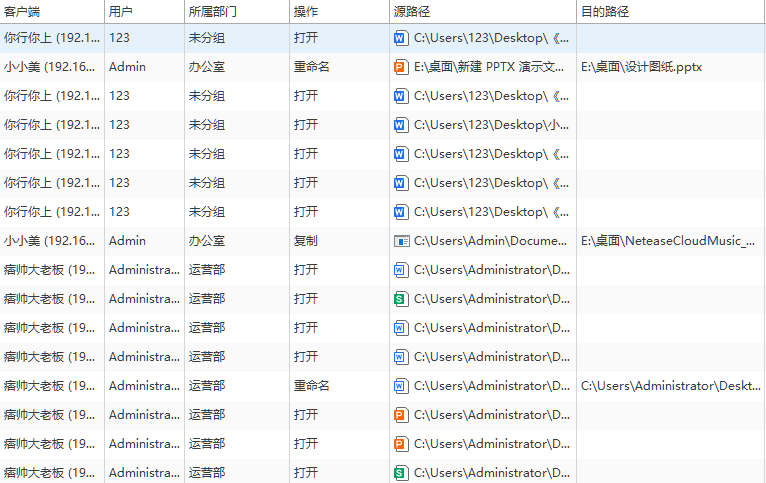Viewport: 766px width, 483px height.
Task: Click Admin user in the 重命名 row
Action: (127, 67)
